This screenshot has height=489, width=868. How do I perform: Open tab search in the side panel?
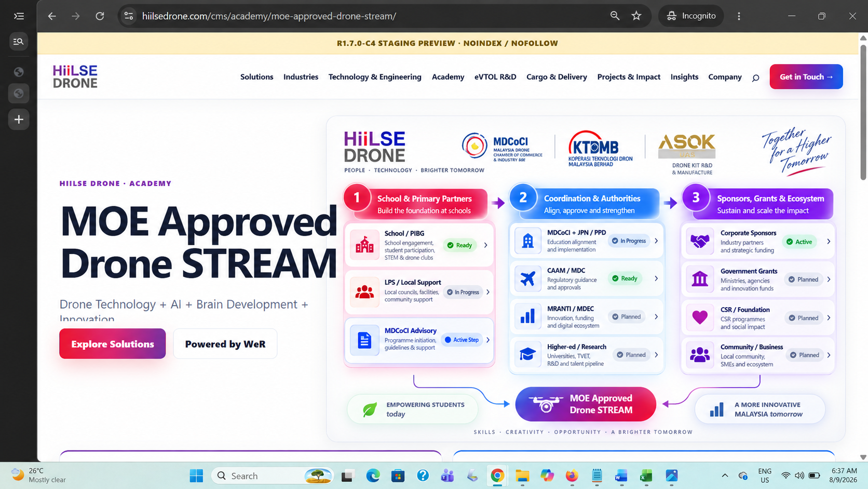tap(19, 42)
